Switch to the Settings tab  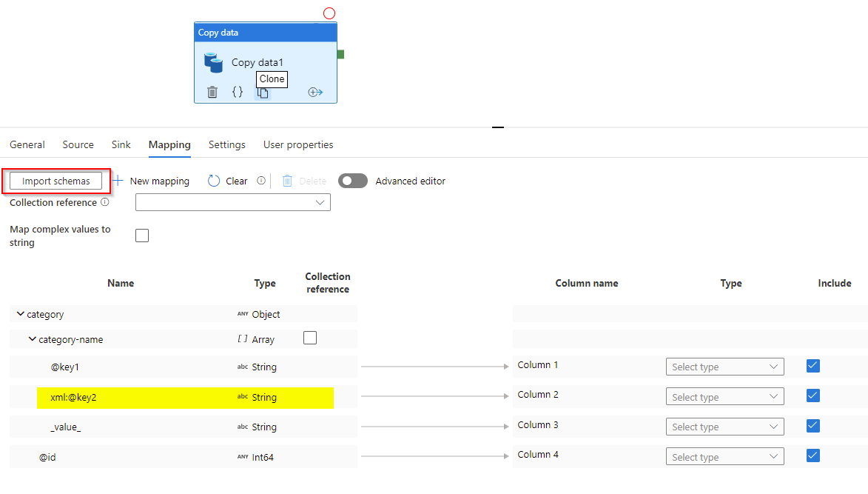click(227, 144)
